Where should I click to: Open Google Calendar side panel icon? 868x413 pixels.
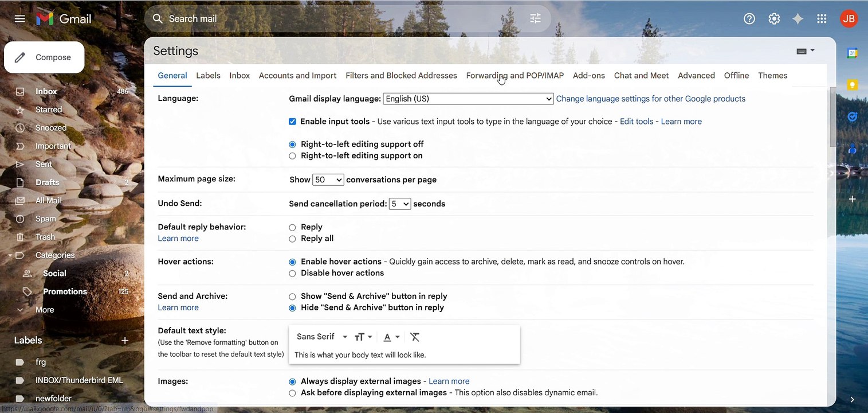853,53
